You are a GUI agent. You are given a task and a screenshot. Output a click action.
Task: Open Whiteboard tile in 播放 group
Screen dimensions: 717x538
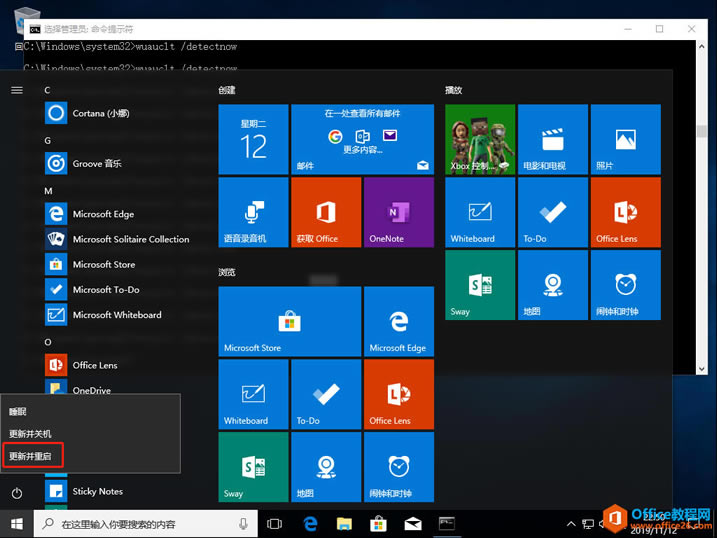click(x=480, y=212)
